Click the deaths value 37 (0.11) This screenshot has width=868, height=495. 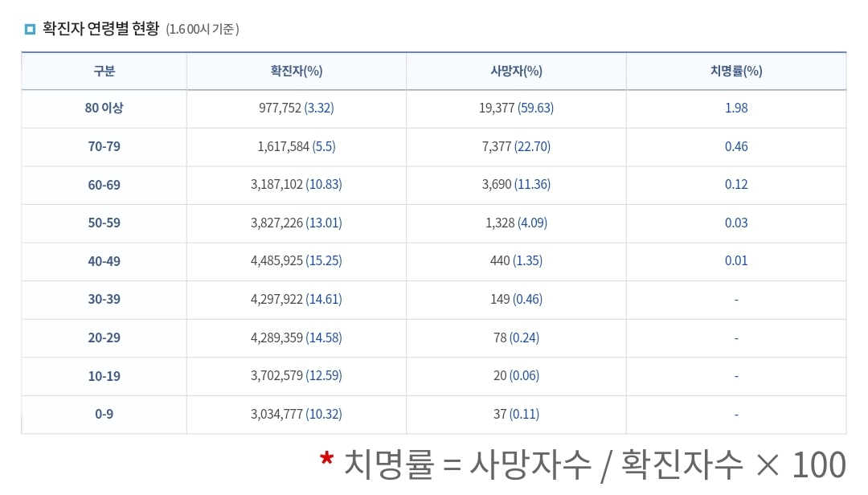516,414
